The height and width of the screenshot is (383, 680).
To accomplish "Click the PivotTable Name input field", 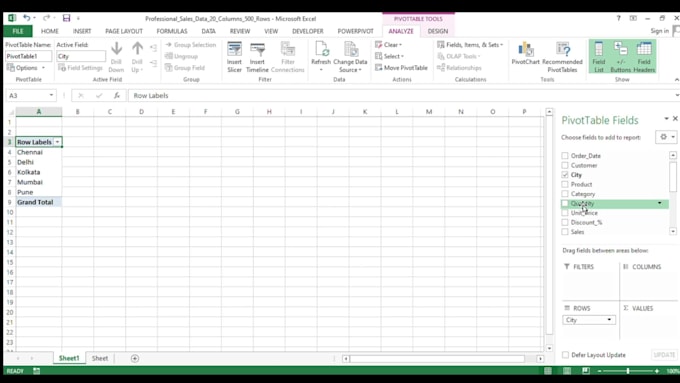I will point(28,56).
